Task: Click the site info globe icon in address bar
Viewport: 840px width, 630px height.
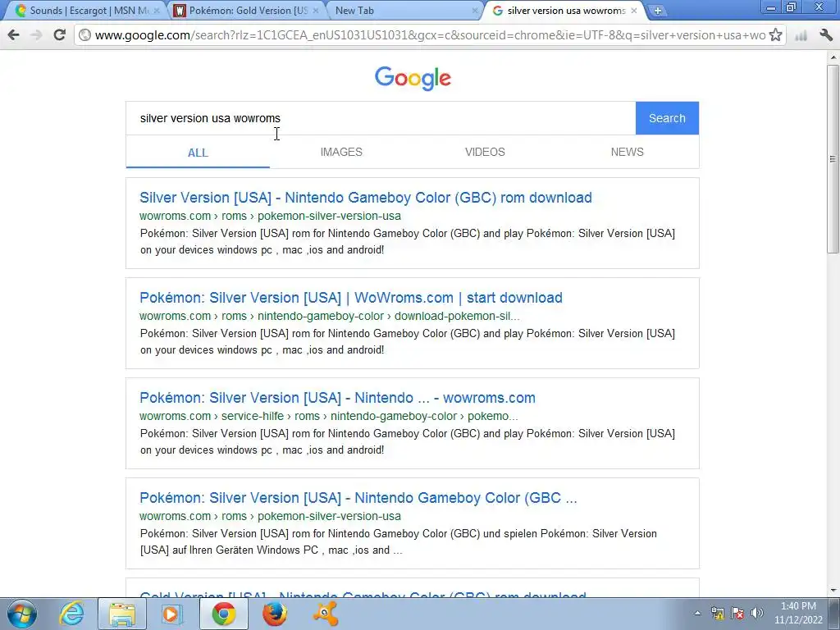Action: coord(84,35)
